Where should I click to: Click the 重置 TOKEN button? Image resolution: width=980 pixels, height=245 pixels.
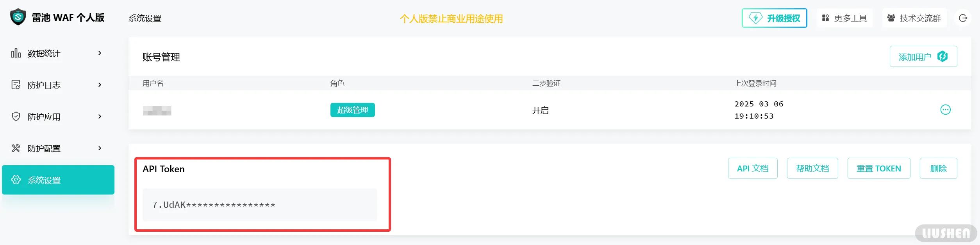tap(878, 169)
